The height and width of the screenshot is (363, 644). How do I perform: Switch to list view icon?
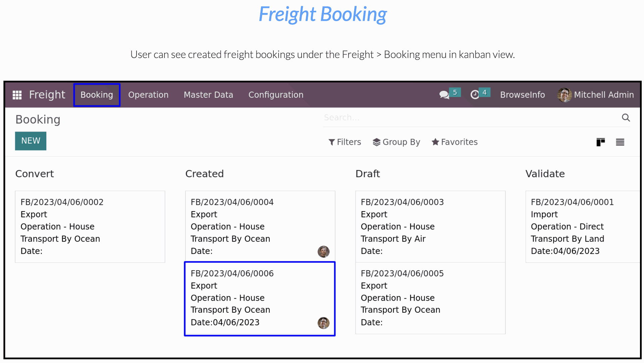620,142
